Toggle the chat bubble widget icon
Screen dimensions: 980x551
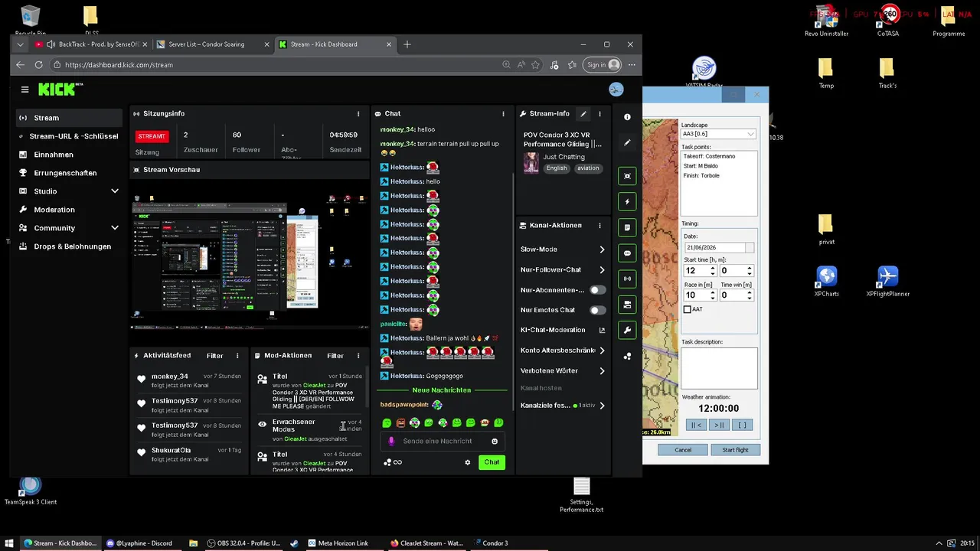(627, 253)
